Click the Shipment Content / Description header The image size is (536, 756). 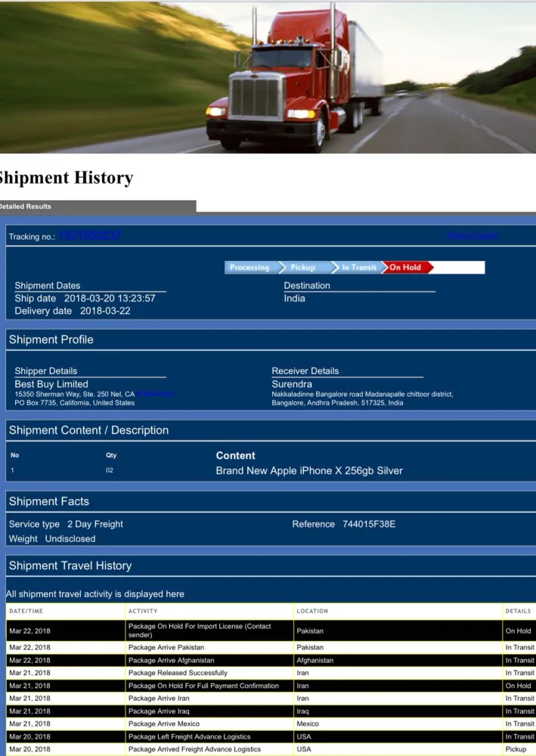(x=88, y=430)
